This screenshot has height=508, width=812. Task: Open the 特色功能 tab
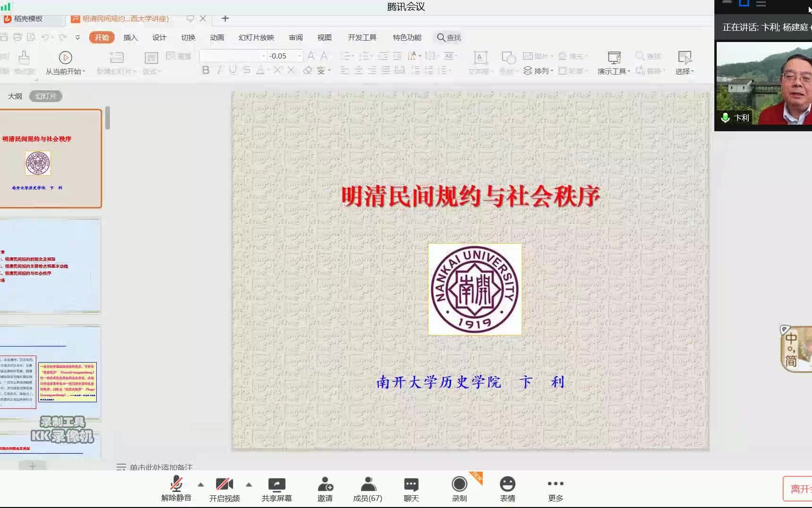(x=407, y=37)
